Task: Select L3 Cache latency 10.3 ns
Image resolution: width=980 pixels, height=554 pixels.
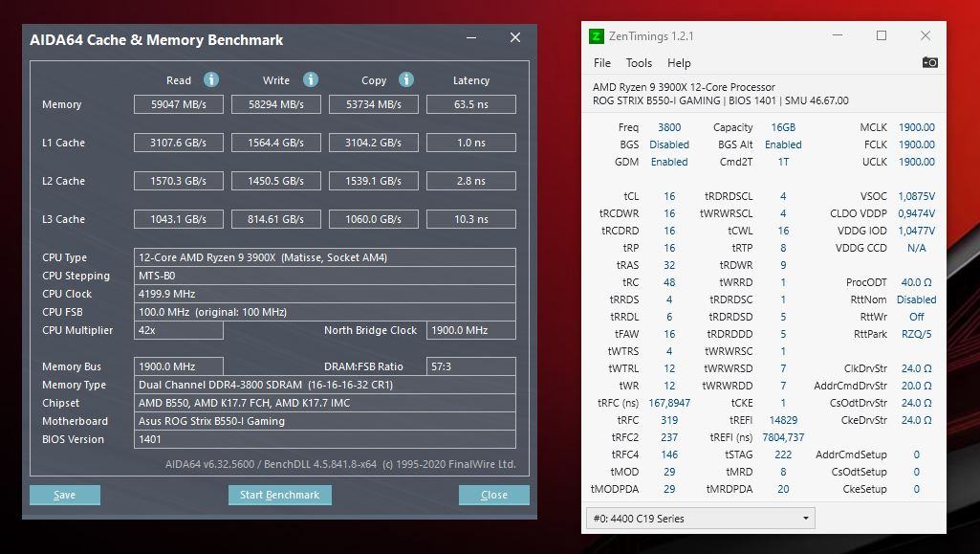Action: (x=471, y=219)
